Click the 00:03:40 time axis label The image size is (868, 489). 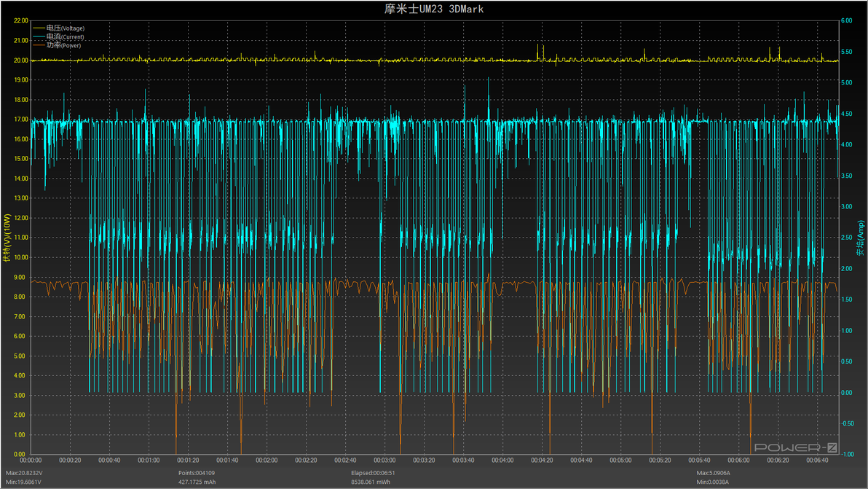[x=463, y=460]
